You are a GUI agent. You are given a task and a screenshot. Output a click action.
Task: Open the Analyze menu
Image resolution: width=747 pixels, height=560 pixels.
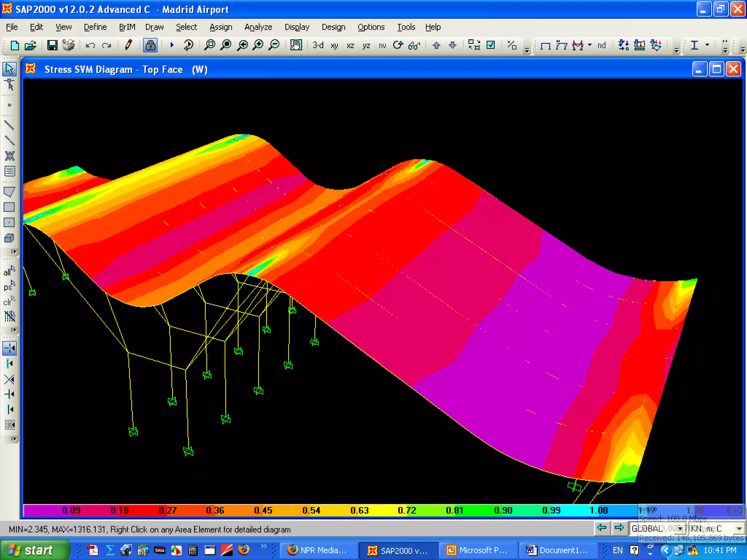(x=258, y=27)
